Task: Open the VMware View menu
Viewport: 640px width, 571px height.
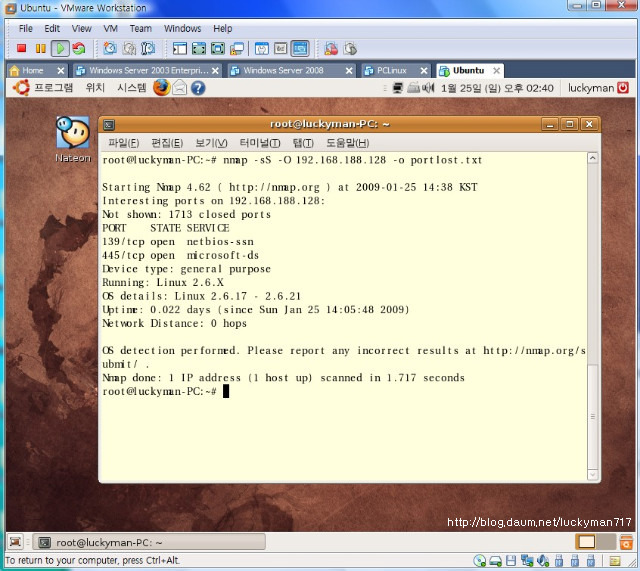Action: click(81, 29)
